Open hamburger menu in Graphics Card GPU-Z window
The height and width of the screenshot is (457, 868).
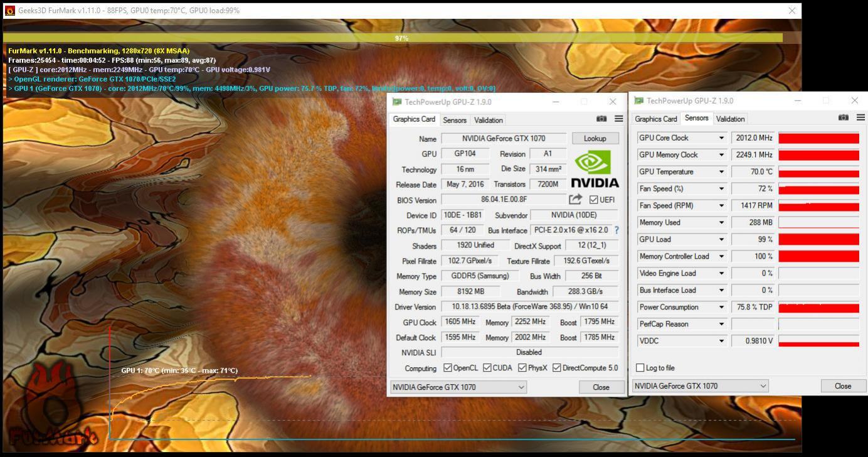tap(619, 119)
